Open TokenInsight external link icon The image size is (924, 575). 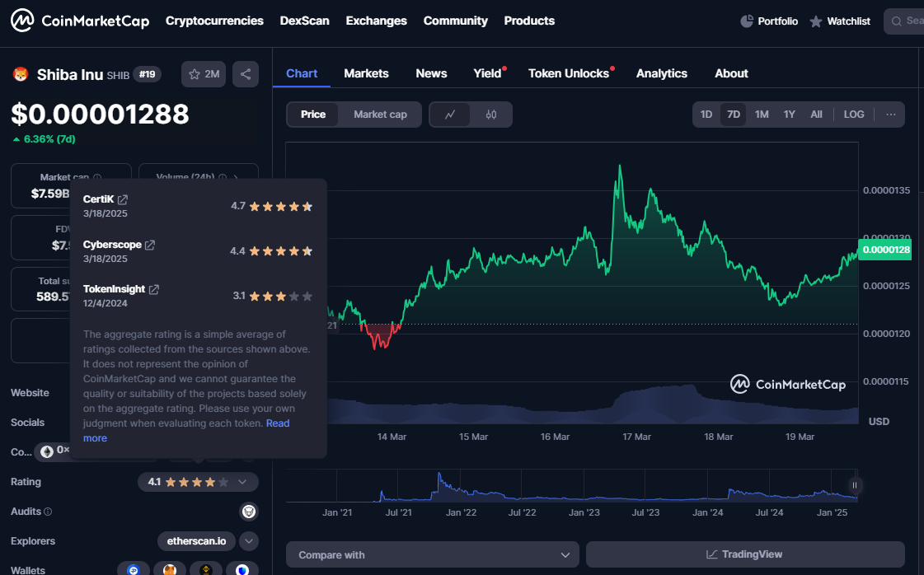pyautogui.click(x=154, y=289)
